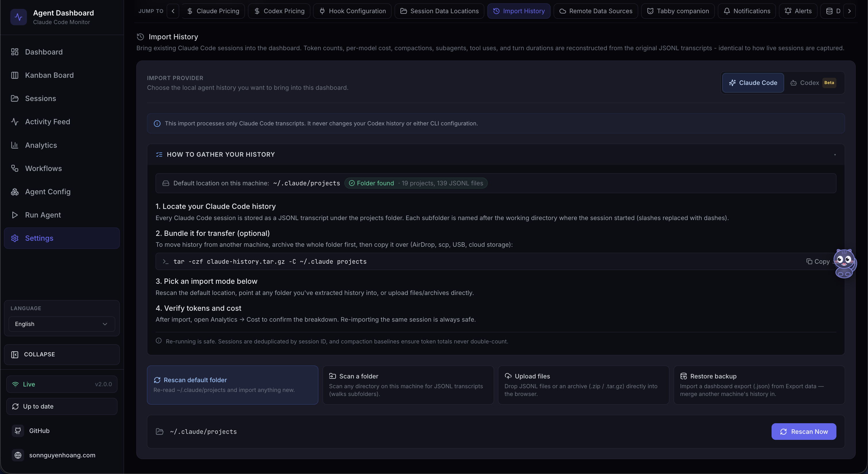868x474 pixels.
Task: Click the Tabby cat mascot
Action: (845, 263)
